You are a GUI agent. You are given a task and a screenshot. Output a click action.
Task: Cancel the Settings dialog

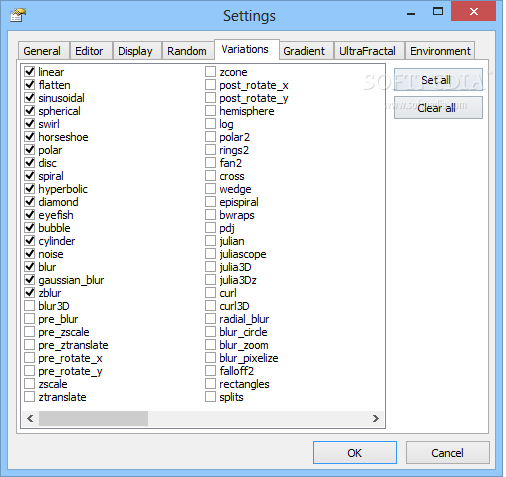[447, 453]
